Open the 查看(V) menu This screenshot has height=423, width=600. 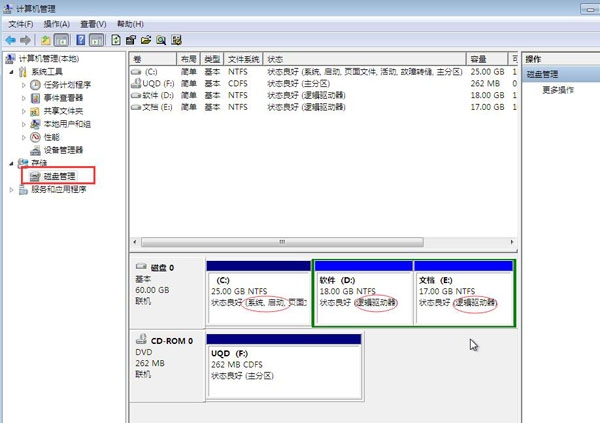93,24
